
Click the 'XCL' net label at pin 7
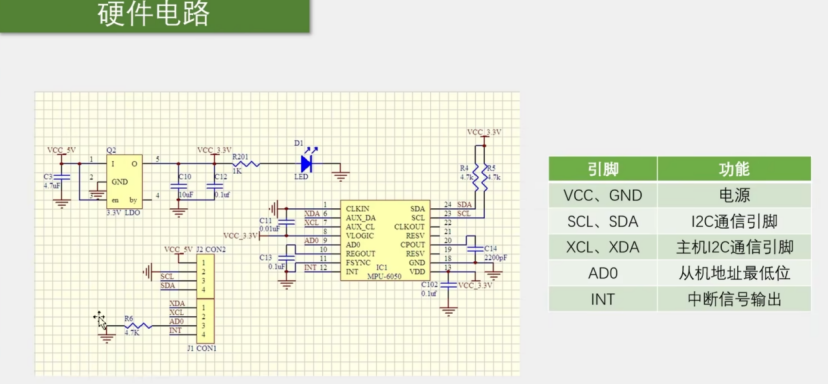click(312, 222)
